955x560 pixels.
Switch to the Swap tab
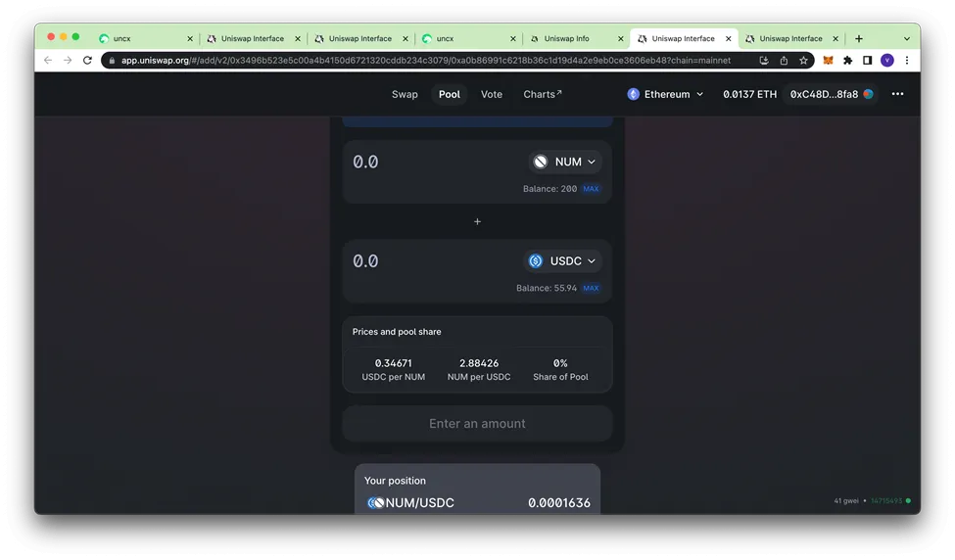pos(405,94)
